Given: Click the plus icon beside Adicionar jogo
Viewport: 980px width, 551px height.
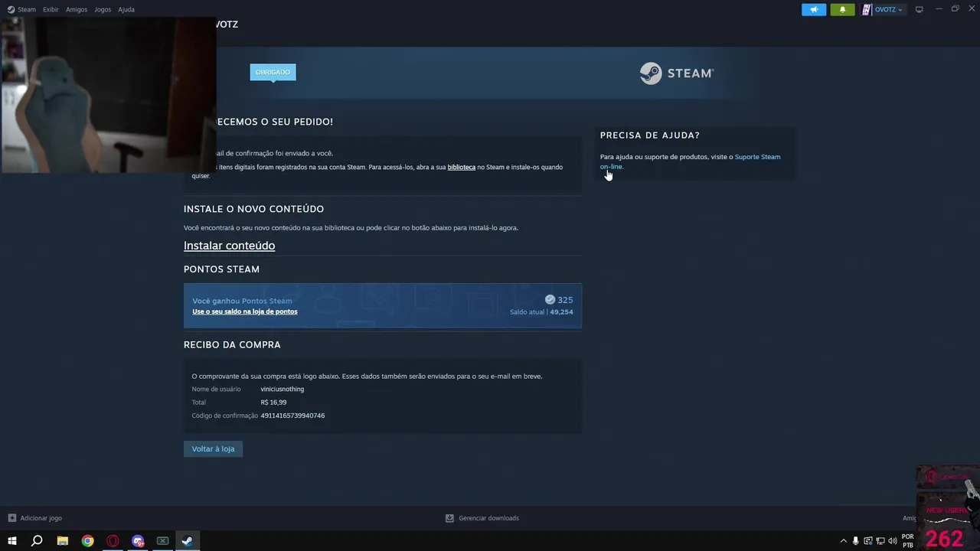Looking at the screenshot, I should [x=11, y=518].
